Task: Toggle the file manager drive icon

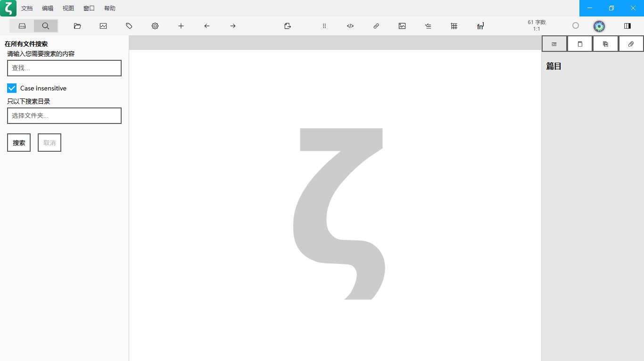Action: tap(22, 26)
